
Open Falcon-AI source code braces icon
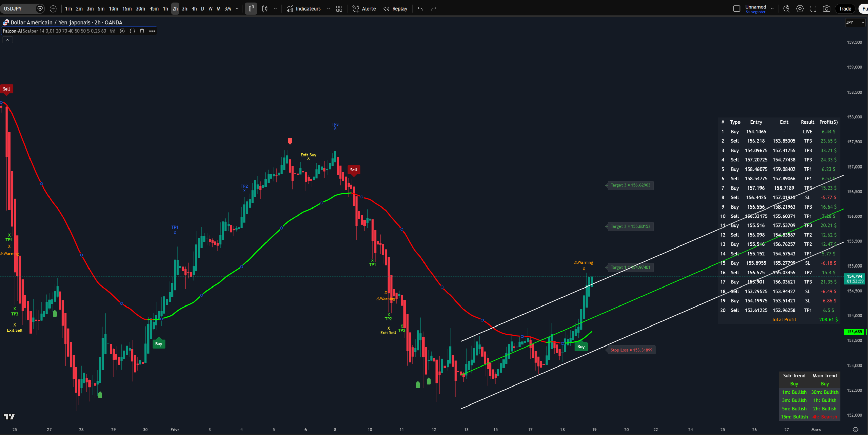(132, 31)
